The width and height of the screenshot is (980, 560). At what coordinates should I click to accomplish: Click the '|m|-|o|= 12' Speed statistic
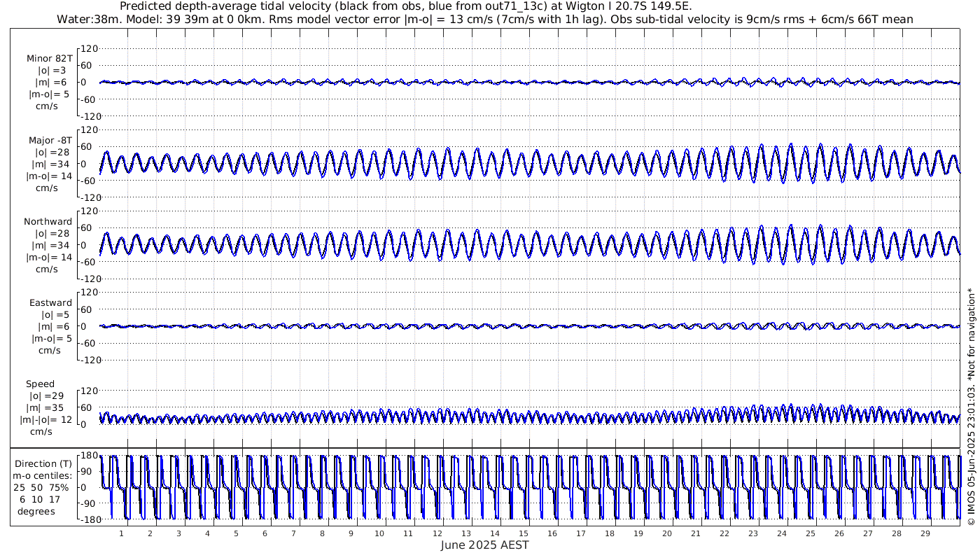[46, 419]
